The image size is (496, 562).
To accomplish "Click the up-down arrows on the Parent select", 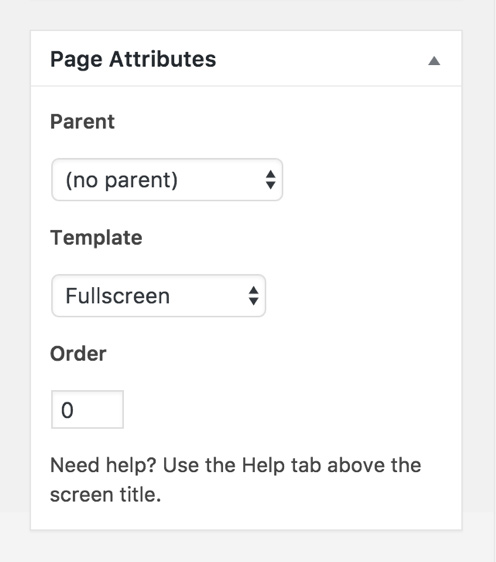I will pos(271,180).
